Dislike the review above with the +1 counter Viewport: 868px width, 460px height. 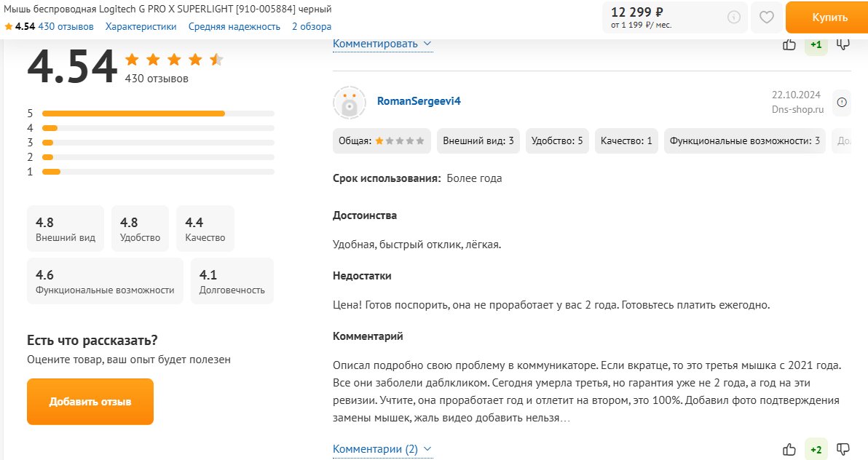tap(843, 44)
